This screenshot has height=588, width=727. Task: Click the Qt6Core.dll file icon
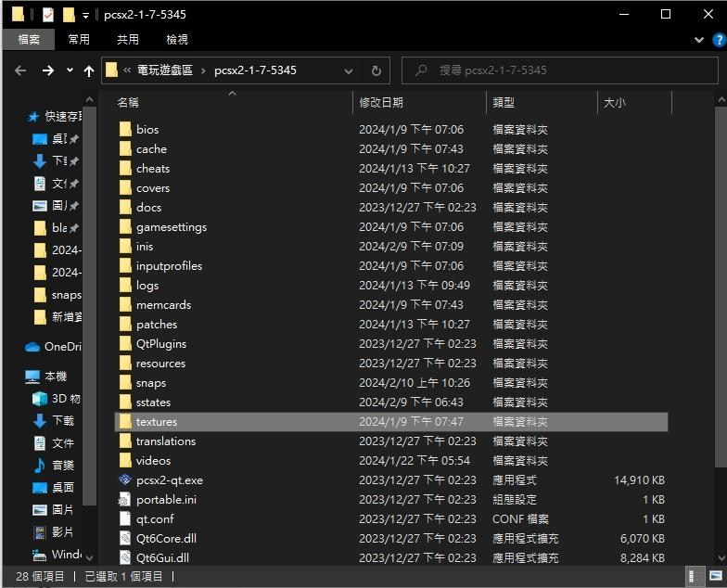125,539
